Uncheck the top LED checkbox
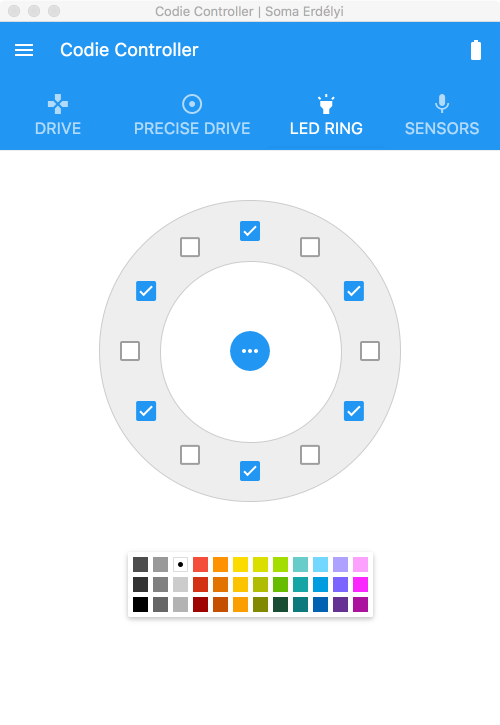500x725 pixels. coord(250,231)
